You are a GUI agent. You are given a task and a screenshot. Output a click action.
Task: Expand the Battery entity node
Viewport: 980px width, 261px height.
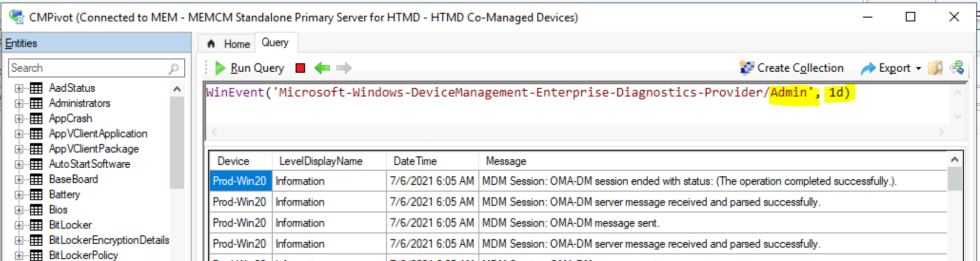click(19, 195)
